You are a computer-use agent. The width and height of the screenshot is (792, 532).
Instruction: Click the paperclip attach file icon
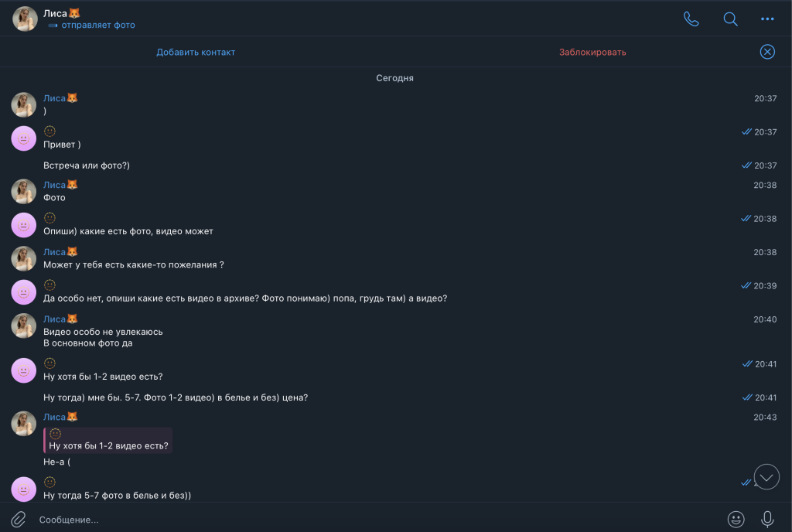click(x=18, y=519)
